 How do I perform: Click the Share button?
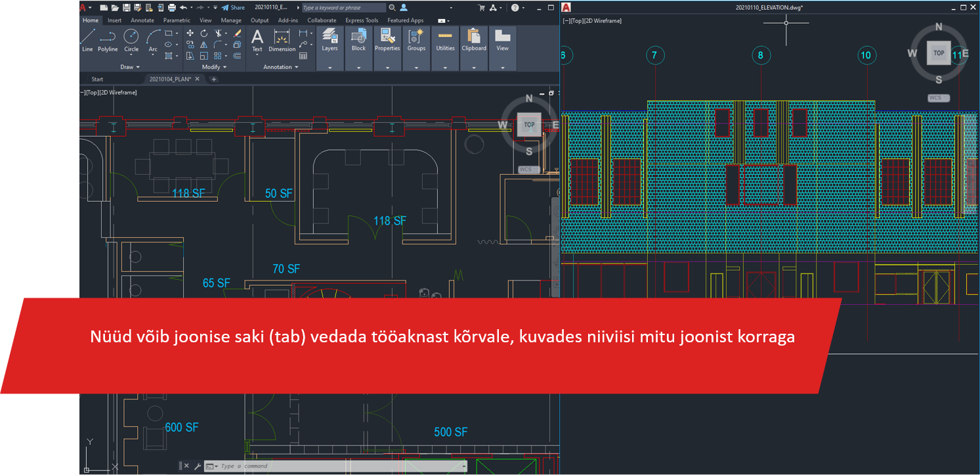[233, 7]
